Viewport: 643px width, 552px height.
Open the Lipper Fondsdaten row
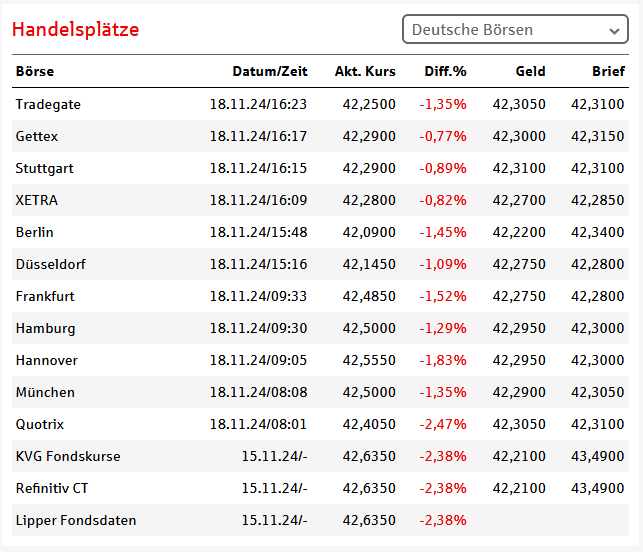(76, 520)
